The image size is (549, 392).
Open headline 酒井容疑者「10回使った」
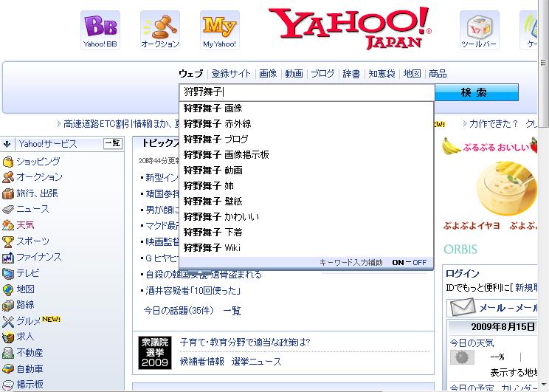click(193, 291)
